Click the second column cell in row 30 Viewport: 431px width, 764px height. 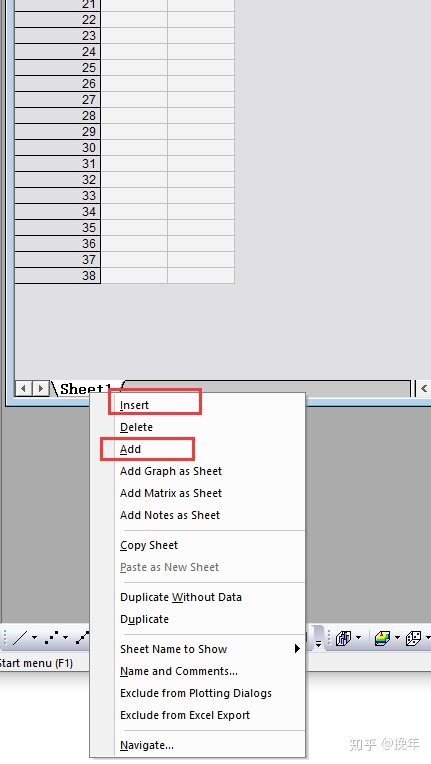(x=201, y=148)
